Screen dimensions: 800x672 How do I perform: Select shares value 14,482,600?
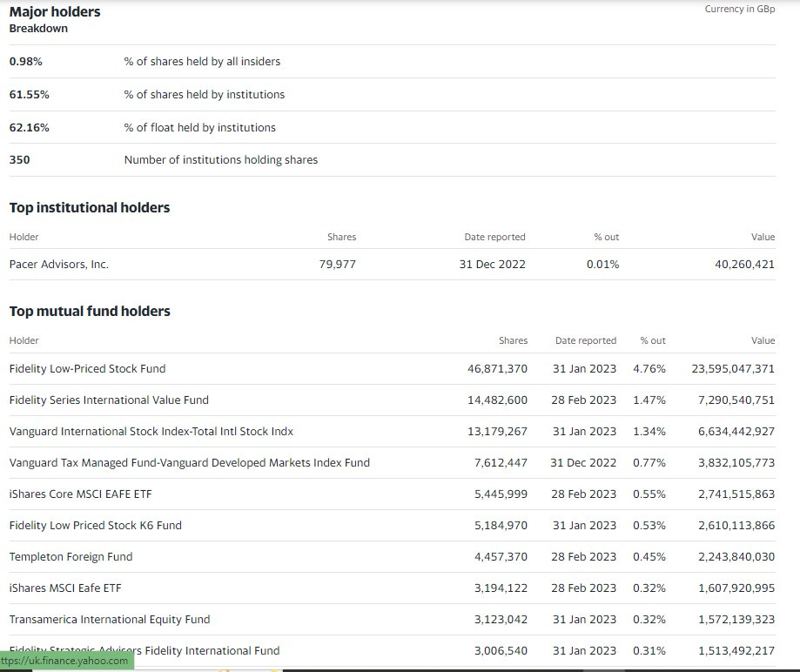(x=497, y=400)
